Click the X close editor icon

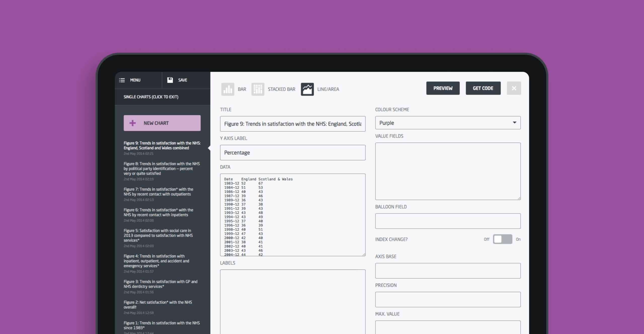coord(514,88)
